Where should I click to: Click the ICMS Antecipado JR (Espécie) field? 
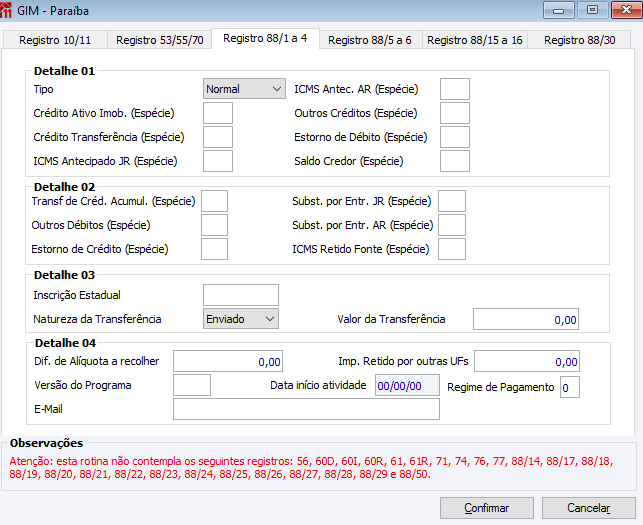click(x=218, y=161)
